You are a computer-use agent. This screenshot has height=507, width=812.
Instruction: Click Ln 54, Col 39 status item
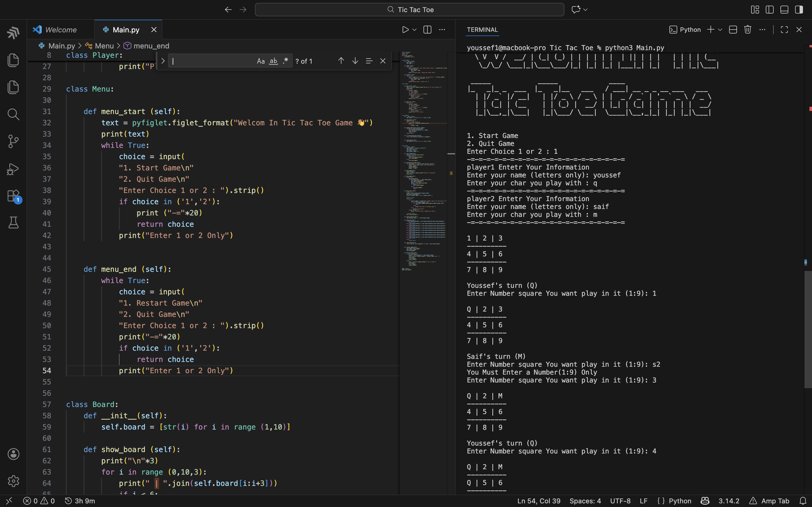click(x=539, y=501)
